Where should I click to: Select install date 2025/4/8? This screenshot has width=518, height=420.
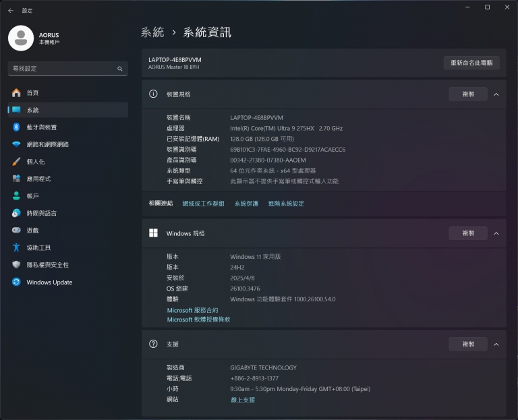coord(242,278)
